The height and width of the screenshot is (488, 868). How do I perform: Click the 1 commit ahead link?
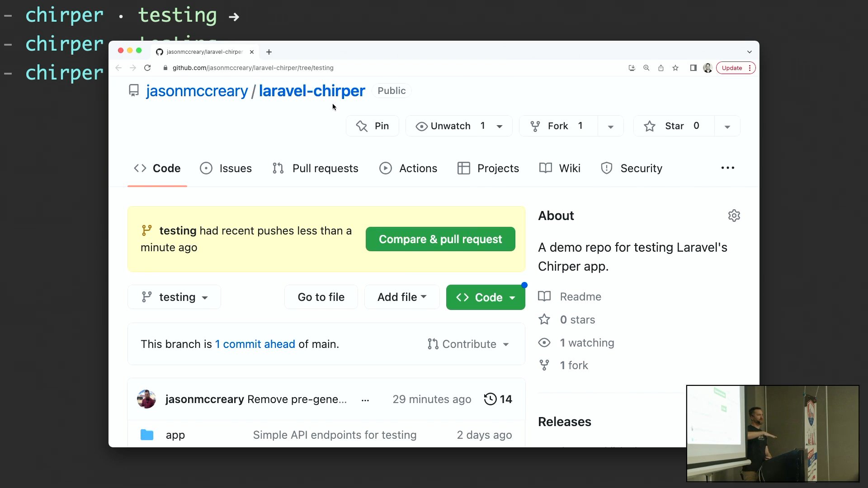(x=255, y=344)
